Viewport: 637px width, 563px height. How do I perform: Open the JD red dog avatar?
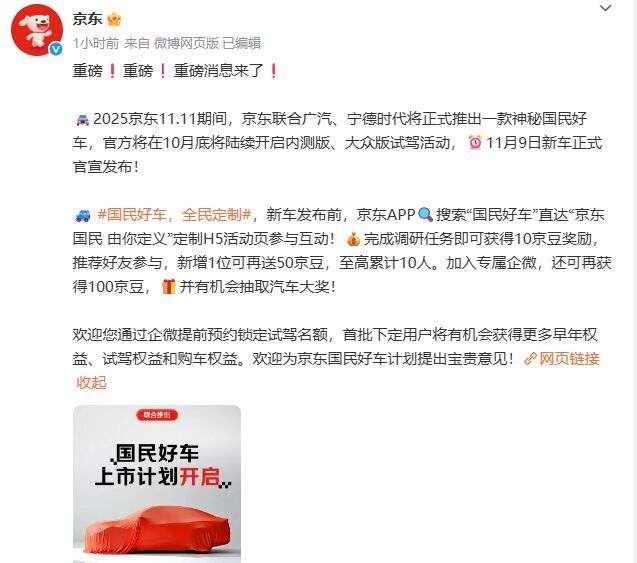tap(37, 30)
